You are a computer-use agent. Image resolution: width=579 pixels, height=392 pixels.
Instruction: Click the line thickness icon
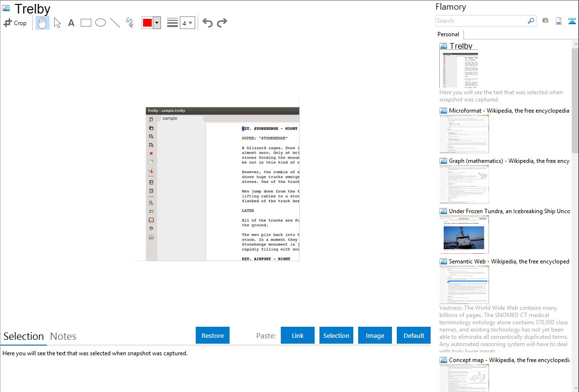173,23
